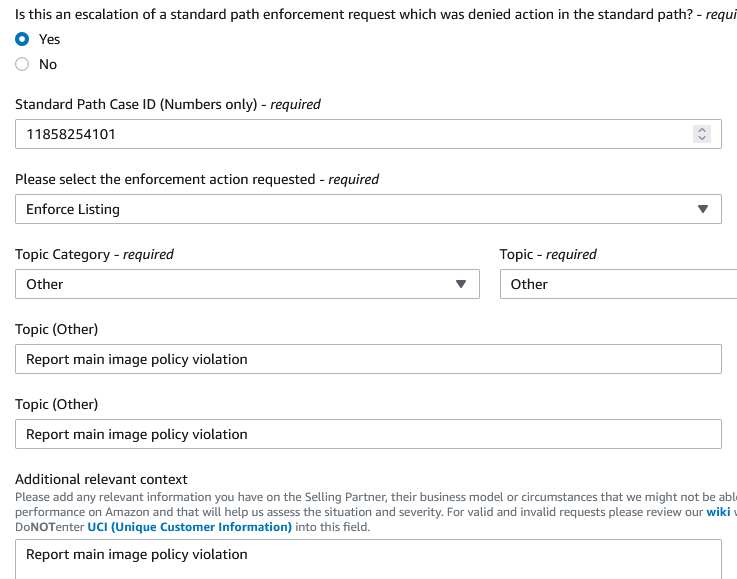Increment the Standard Path Case ID stepper
This screenshot has height=579, width=737.
(x=702, y=129)
